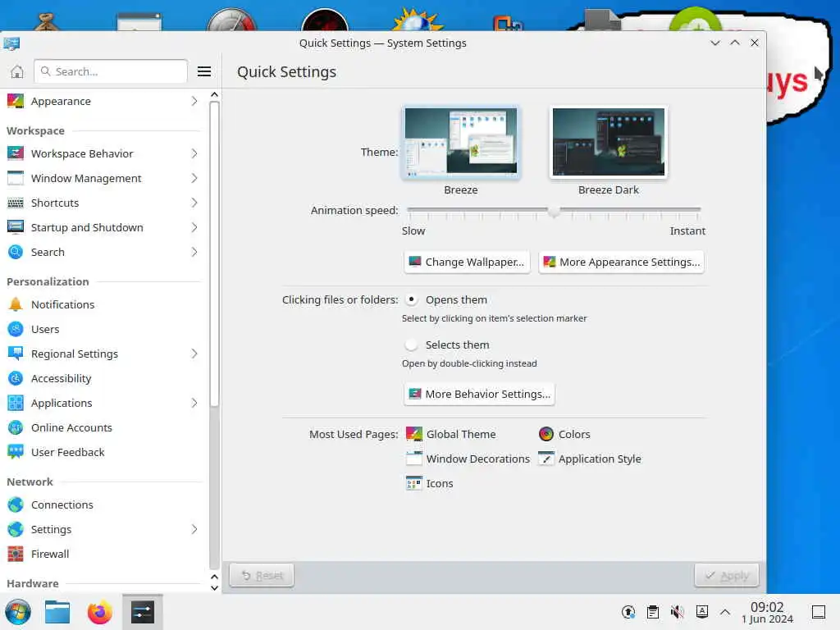Click the Animation speed slider handle
Screen dimensions: 840x630
click(554, 211)
